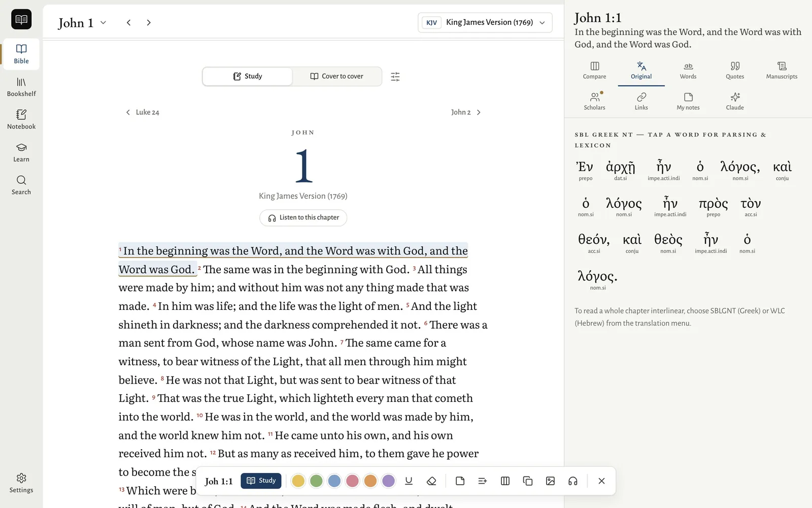
Task: Click the Study button in verse toolbar
Action: [x=261, y=481]
